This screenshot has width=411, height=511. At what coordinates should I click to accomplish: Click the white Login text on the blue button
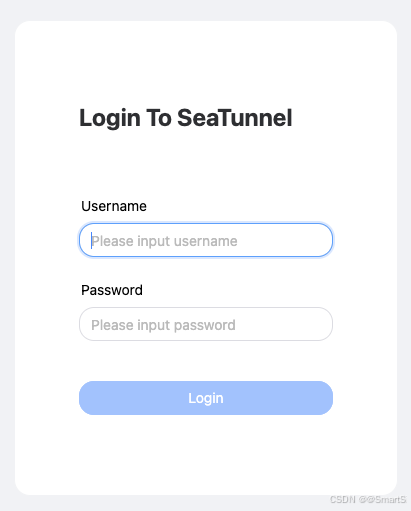[x=206, y=398]
